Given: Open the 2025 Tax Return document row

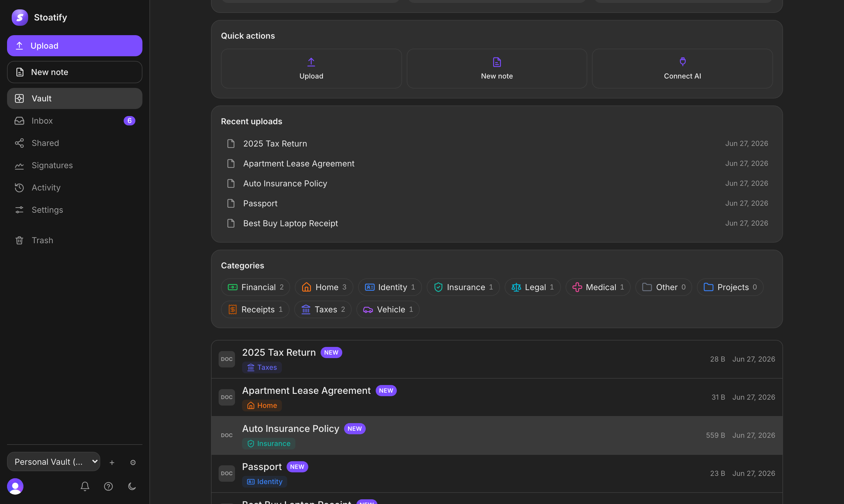Looking at the screenshot, I should pyautogui.click(x=497, y=359).
